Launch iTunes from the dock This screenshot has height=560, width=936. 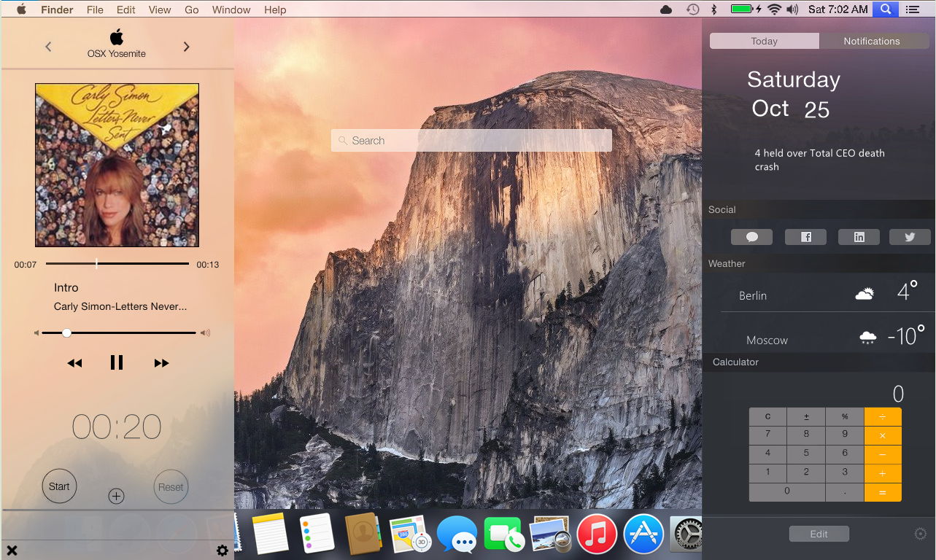(x=597, y=534)
